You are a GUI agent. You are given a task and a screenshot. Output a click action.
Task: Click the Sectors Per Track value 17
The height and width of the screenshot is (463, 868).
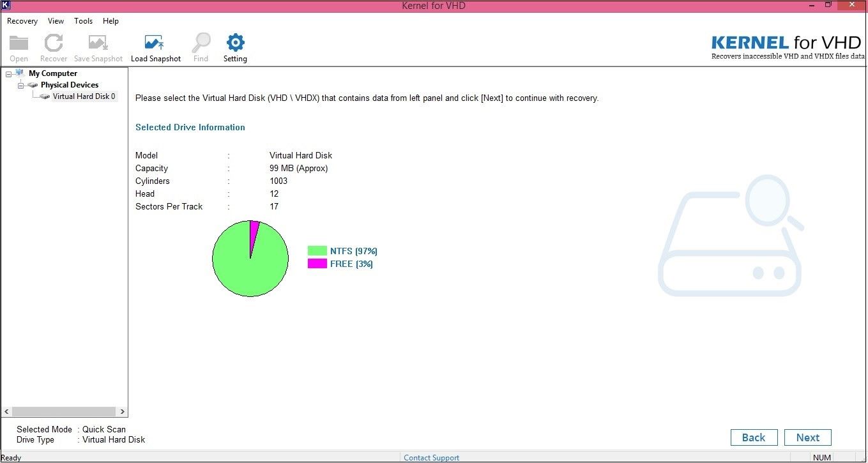[274, 206]
